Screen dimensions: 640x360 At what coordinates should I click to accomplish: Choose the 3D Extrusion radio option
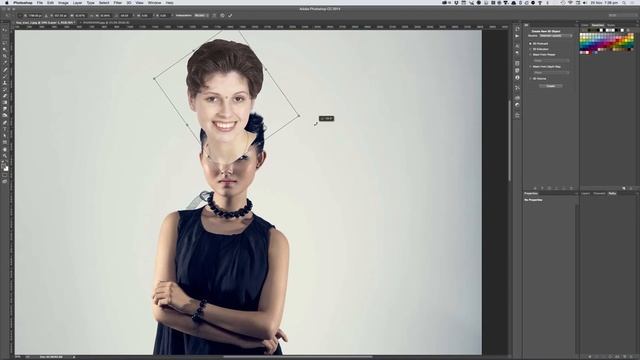(x=531, y=49)
